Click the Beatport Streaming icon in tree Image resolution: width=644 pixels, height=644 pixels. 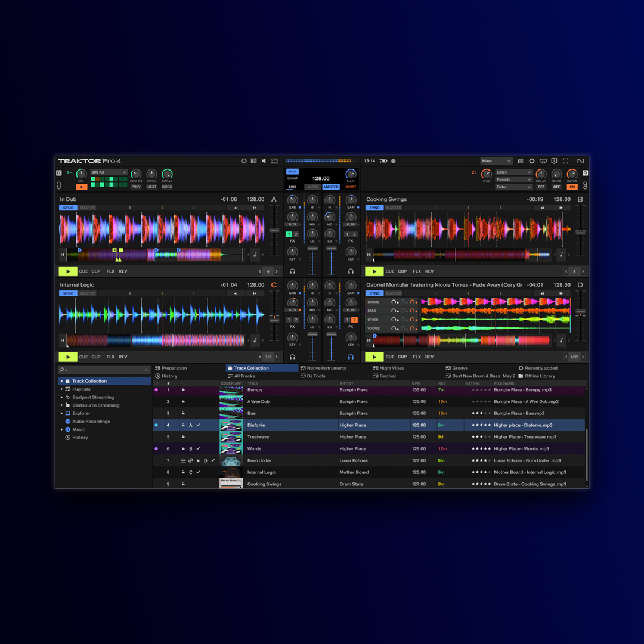pos(68,397)
